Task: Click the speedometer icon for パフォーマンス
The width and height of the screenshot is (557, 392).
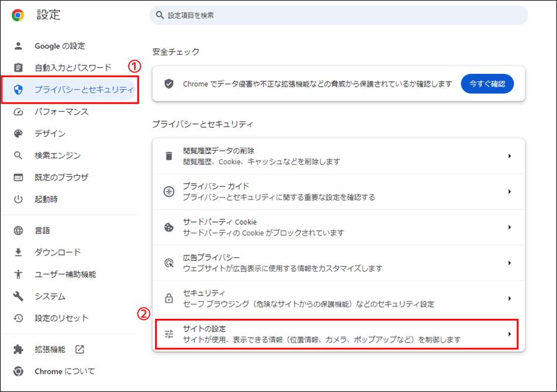Action: pyautogui.click(x=18, y=111)
